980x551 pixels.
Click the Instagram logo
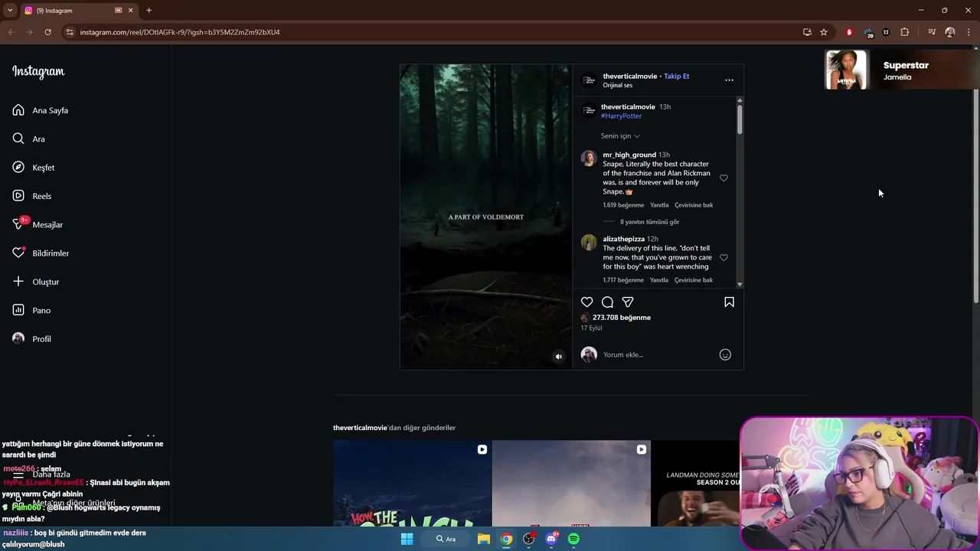[x=38, y=72]
